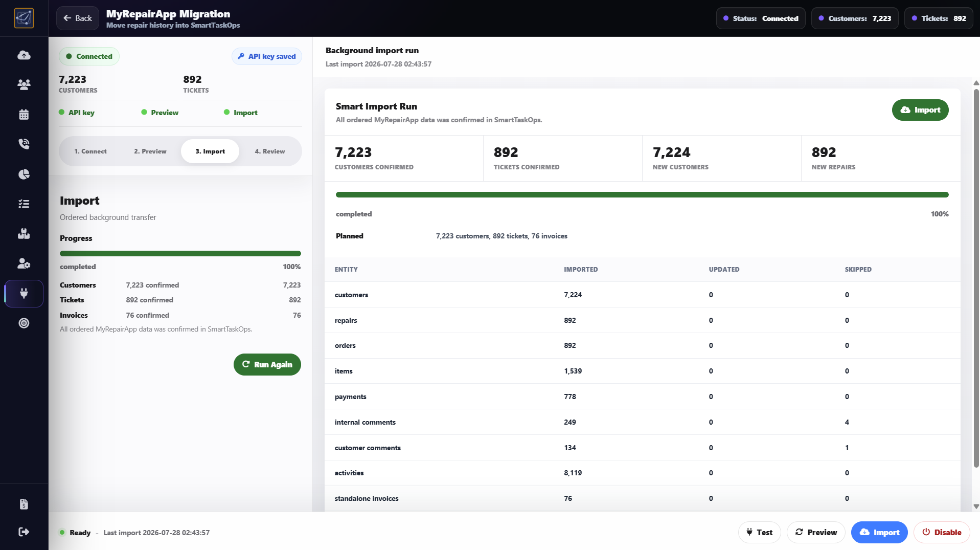Select the internal comments entity row
The width and height of the screenshot is (980, 550).
tap(642, 422)
